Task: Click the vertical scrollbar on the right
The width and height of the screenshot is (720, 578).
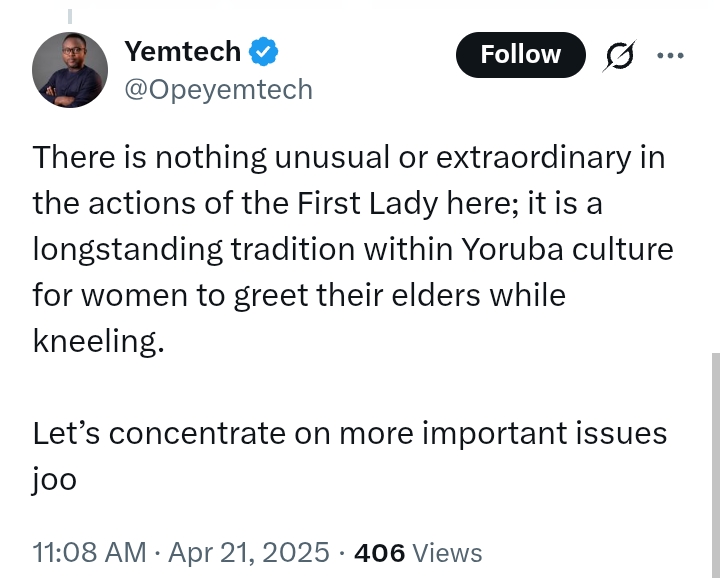Action: (715, 465)
